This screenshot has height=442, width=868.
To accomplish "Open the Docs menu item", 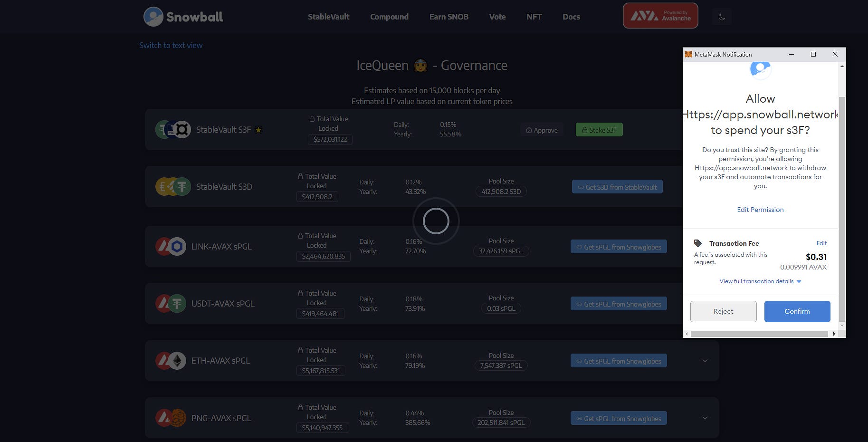I will 571,17.
